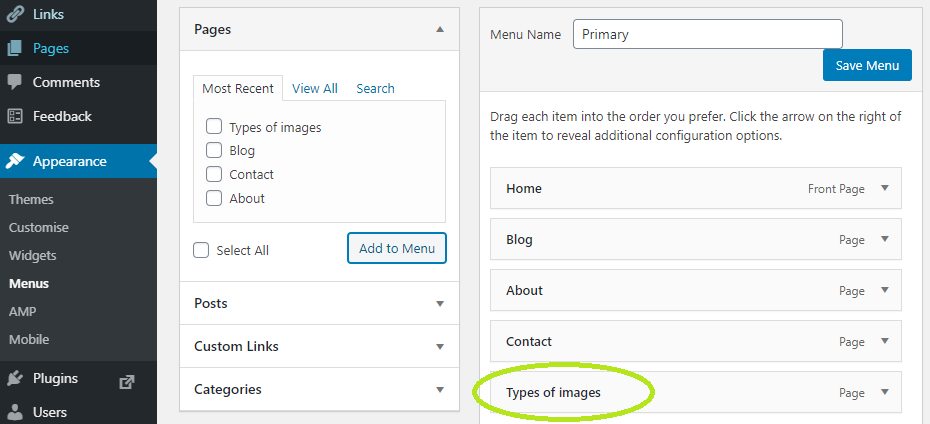Switch to the Search tab

pos(375,88)
